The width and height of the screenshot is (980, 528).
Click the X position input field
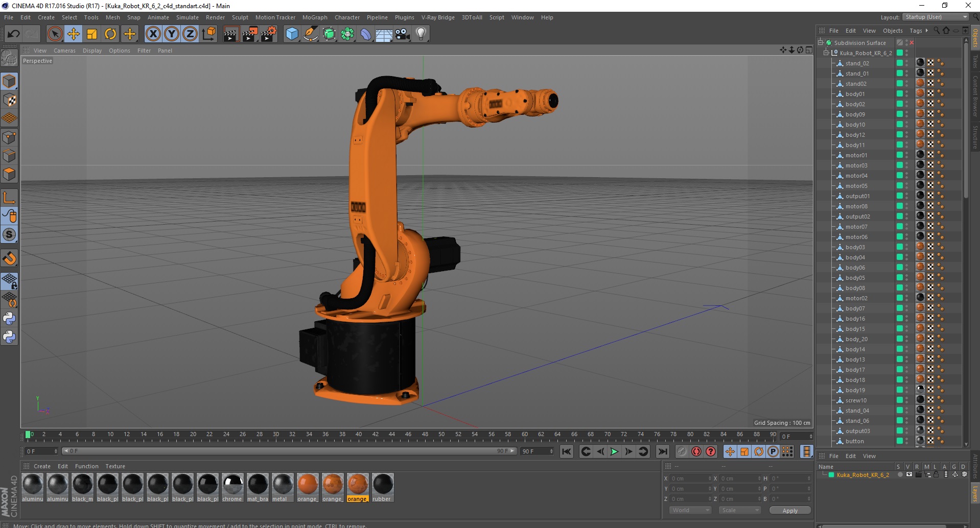tap(690, 478)
